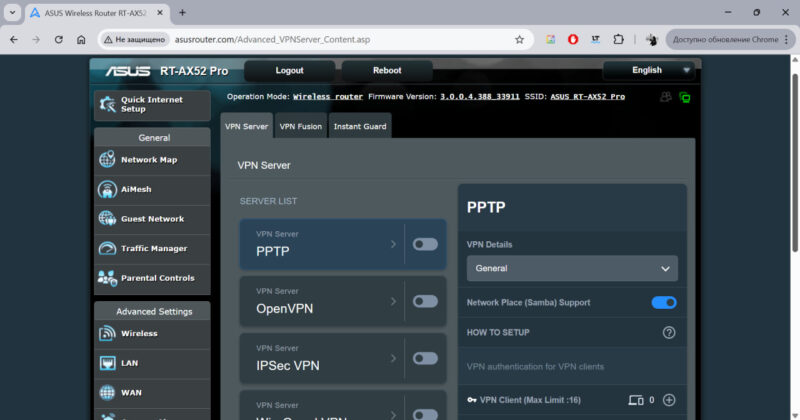Open the Wireless router operation mode link
Image resolution: width=800 pixels, height=420 pixels.
click(x=328, y=96)
